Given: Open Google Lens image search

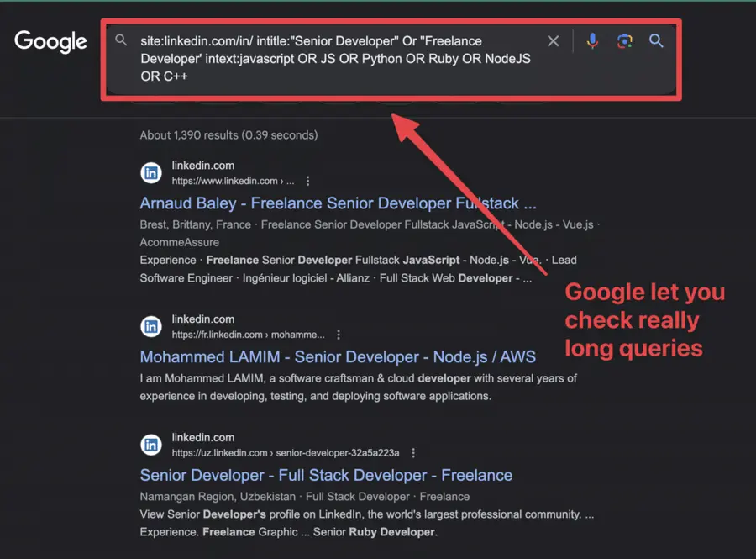Looking at the screenshot, I should click(624, 41).
